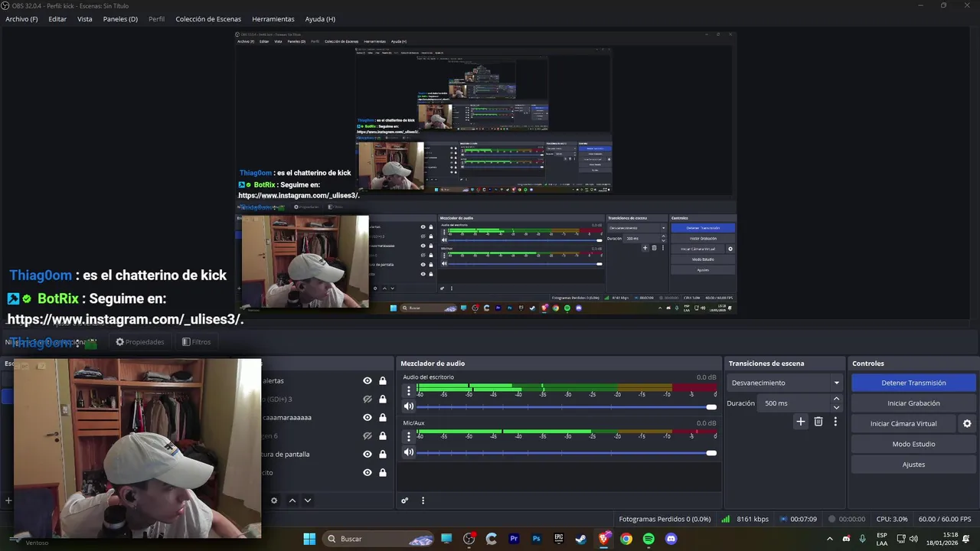The height and width of the screenshot is (551, 980).
Task: Open the Vista menu
Action: [x=85, y=19]
